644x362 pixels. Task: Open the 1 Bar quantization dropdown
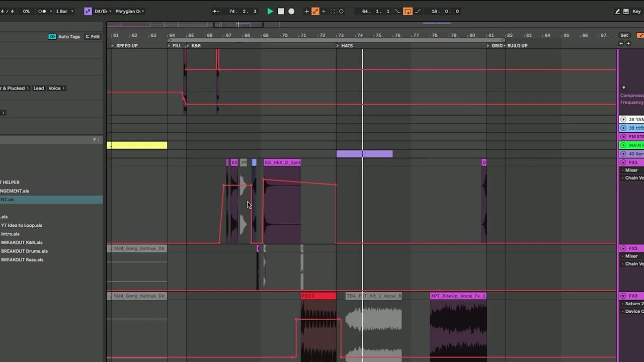point(64,11)
